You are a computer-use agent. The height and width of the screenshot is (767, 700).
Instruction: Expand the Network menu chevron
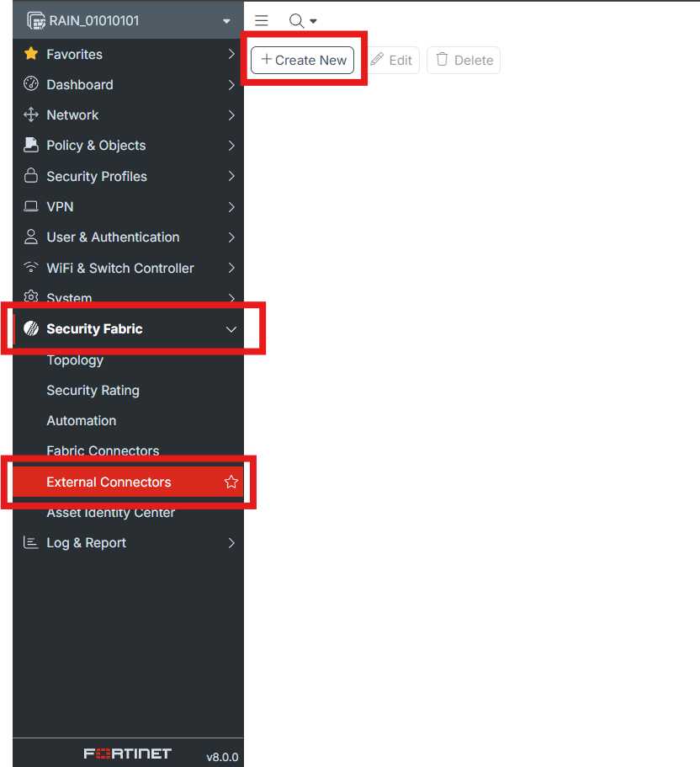[231, 115]
